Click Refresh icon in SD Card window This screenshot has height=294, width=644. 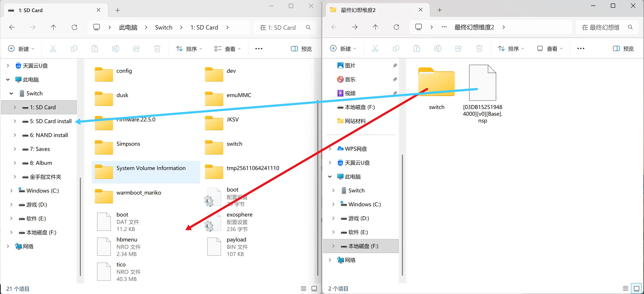pos(74,27)
